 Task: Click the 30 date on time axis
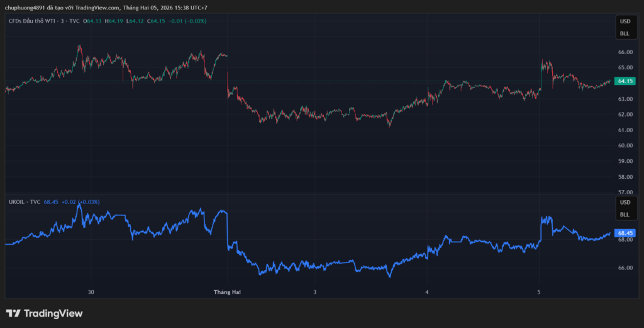point(91,292)
